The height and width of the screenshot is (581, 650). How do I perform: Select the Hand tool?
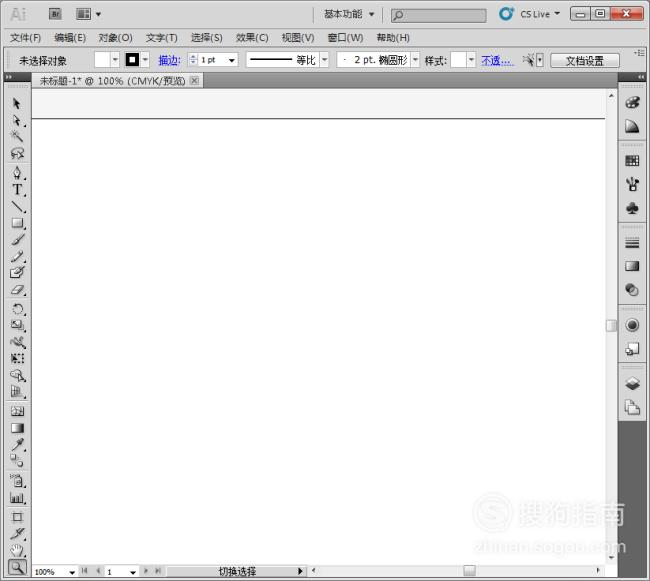(17, 551)
